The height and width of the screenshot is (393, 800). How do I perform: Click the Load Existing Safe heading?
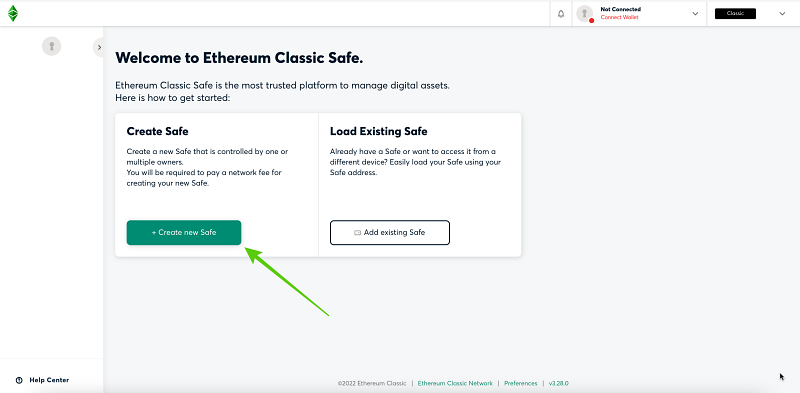click(379, 132)
